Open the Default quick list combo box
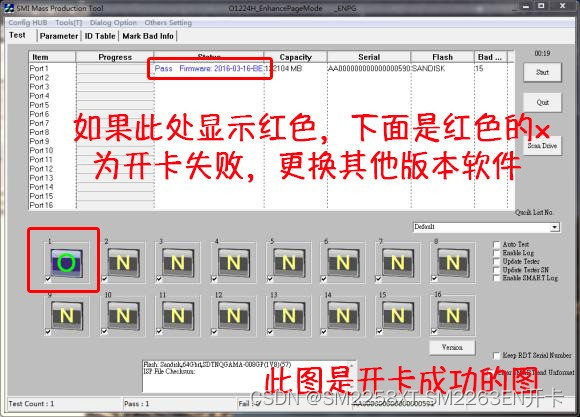The width and height of the screenshot is (580, 417). [486, 227]
